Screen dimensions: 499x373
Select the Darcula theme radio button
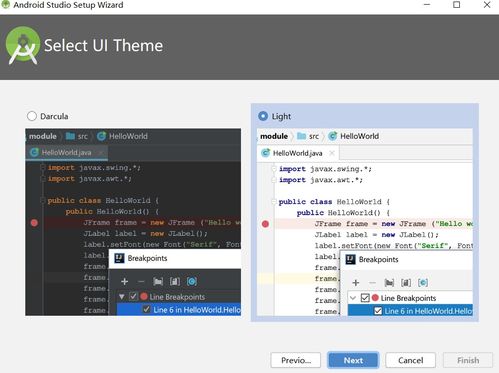[32, 116]
